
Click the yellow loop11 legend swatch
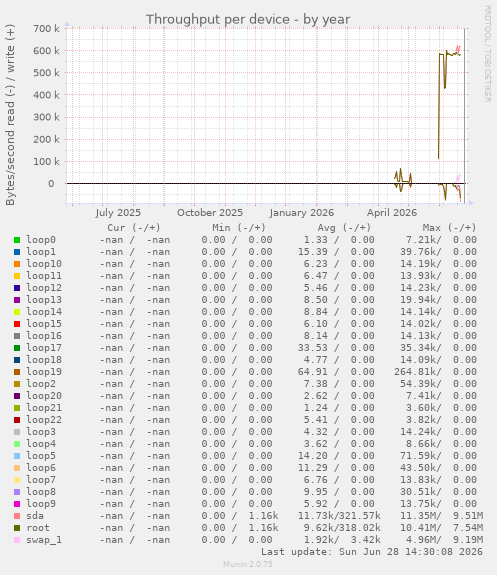(x=17, y=276)
